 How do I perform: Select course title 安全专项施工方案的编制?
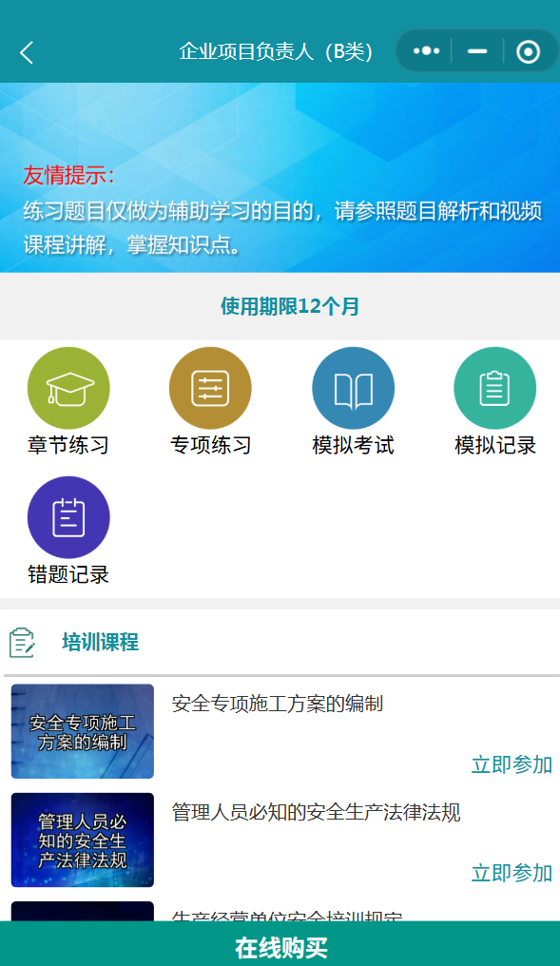click(278, 704)
